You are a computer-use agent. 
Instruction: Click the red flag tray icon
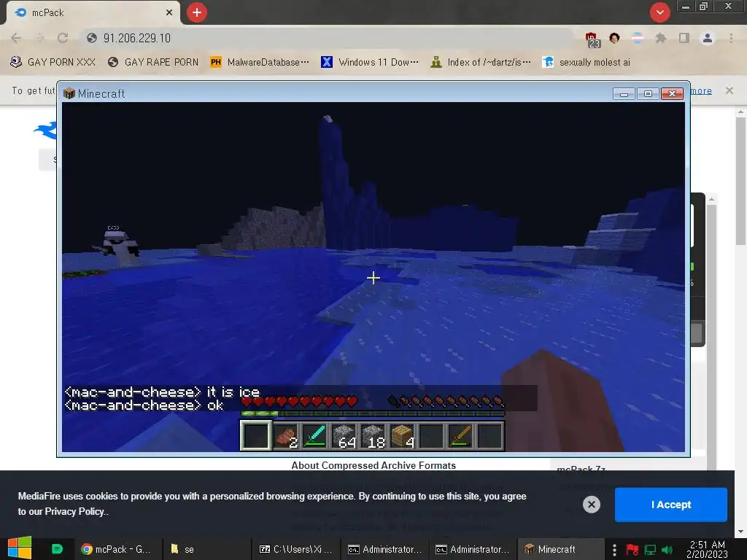coord(632,550)
